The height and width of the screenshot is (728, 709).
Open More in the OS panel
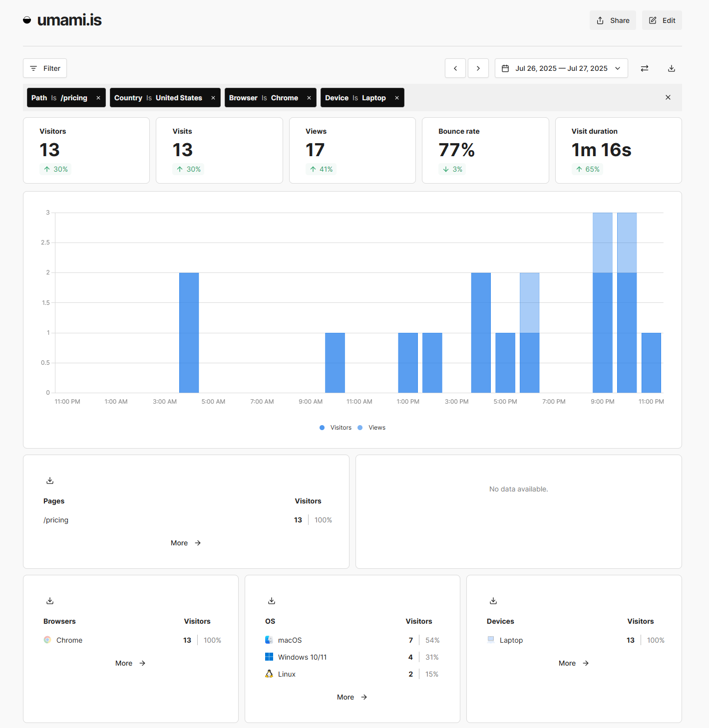(x=352, y=697)
